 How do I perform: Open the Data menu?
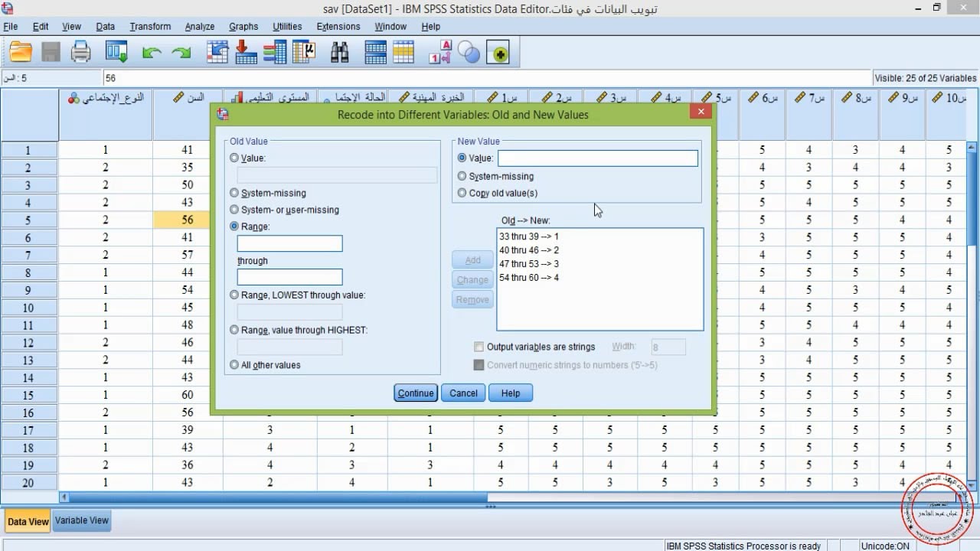click(x=106, y=26)
